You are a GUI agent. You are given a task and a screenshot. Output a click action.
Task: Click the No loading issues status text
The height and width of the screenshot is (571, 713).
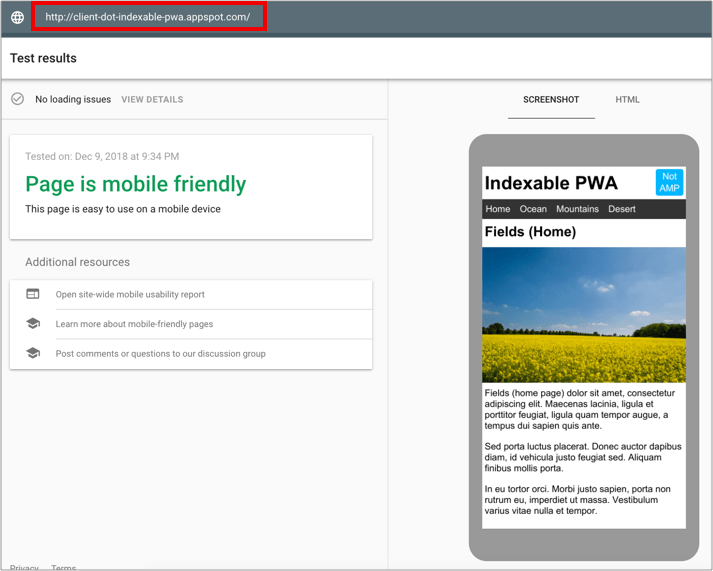(73, 100)
